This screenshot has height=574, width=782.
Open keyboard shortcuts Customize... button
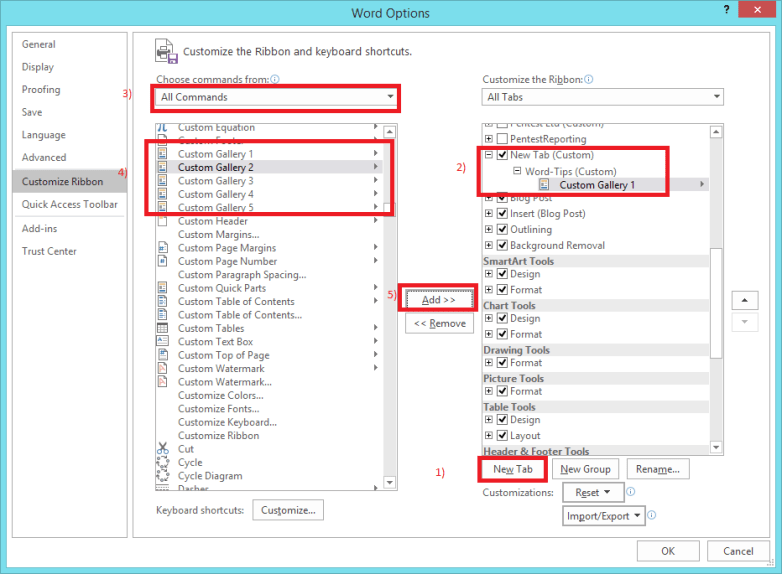tap(288, 510)
